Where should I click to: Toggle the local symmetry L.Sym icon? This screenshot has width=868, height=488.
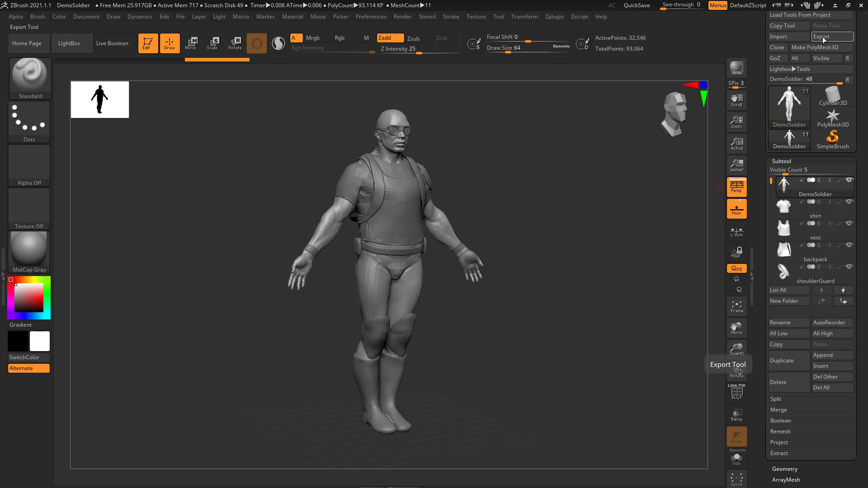click(x=736, y=232)
